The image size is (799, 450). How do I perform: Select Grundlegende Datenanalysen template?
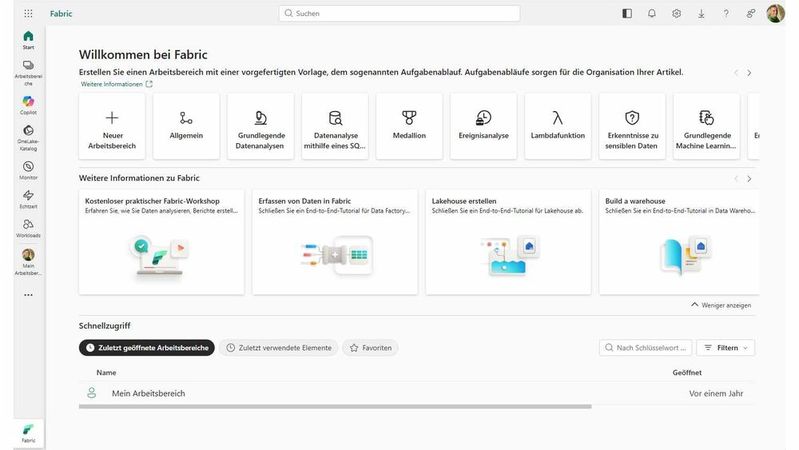point(261,126)
